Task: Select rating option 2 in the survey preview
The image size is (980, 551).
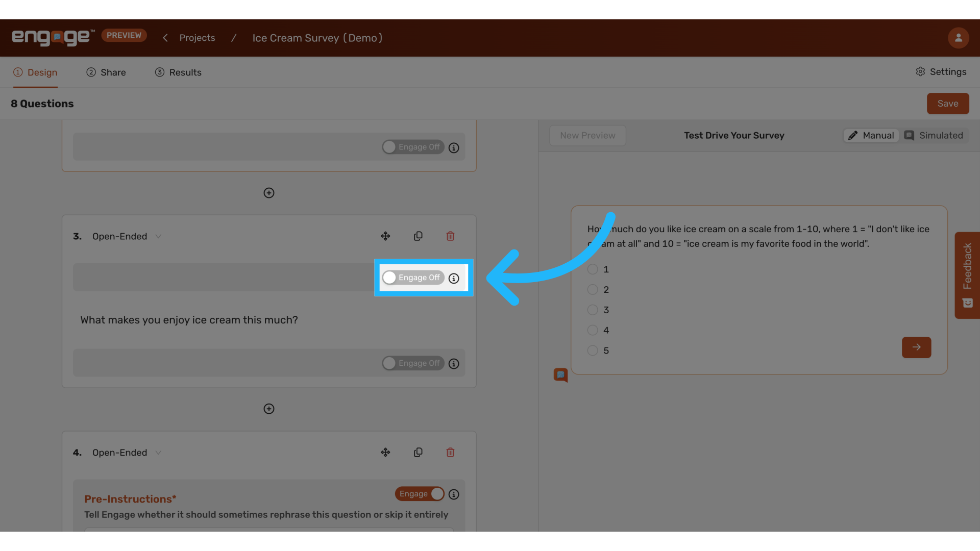Action: [593, 290]
